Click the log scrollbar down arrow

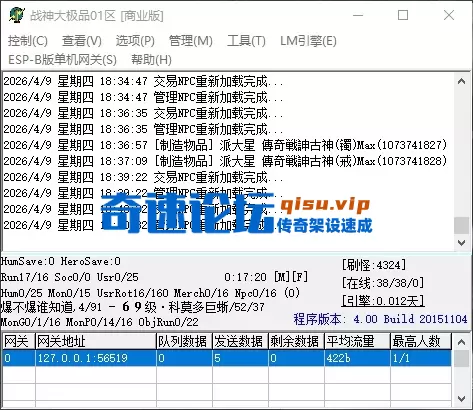pos(462,243)
